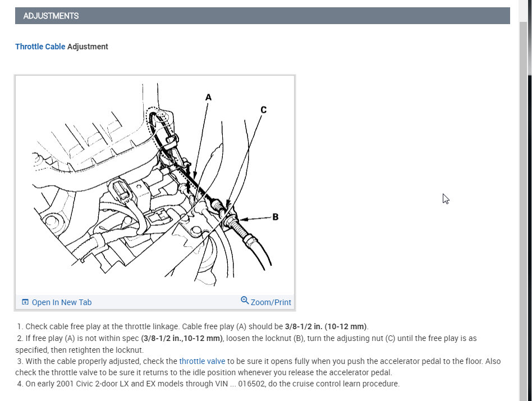Click the text 'Check cable free play at the throttle linkage'
The image size is (532, 401).
(102, 327)
